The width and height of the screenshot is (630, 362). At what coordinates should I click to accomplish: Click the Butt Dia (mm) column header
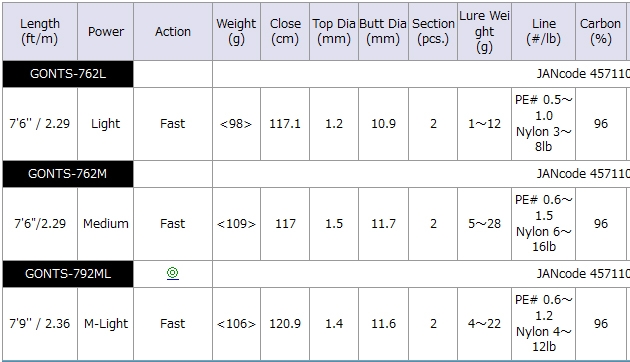383,31
